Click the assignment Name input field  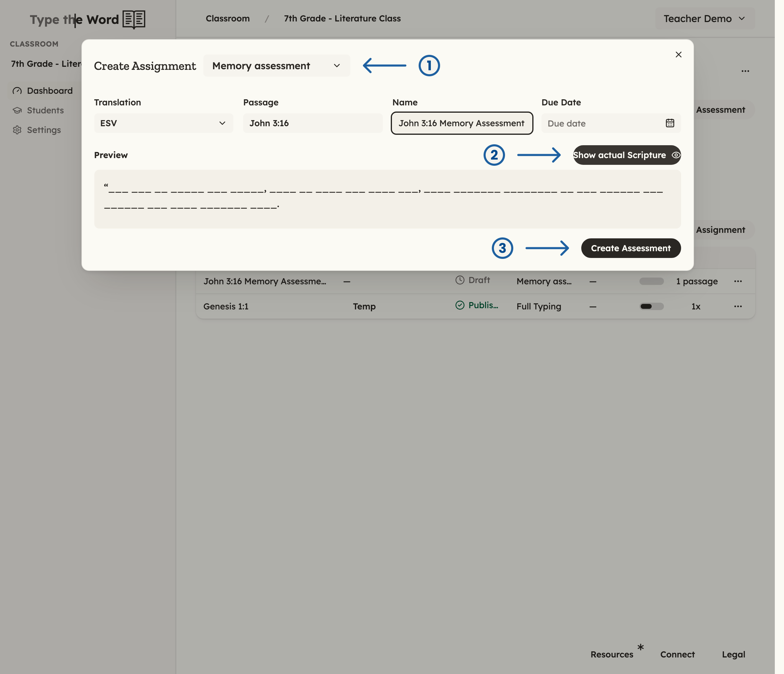pos(462,123)
